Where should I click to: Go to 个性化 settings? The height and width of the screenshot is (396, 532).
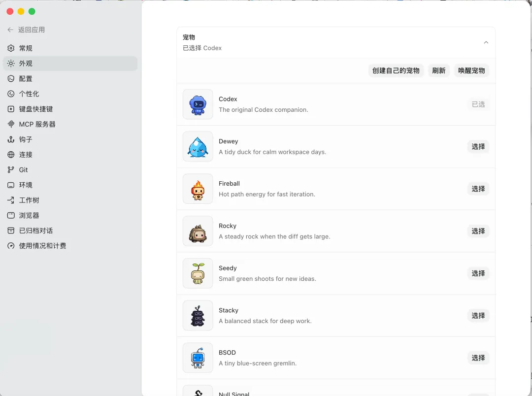pyautogui.click(x=70, y=94)
